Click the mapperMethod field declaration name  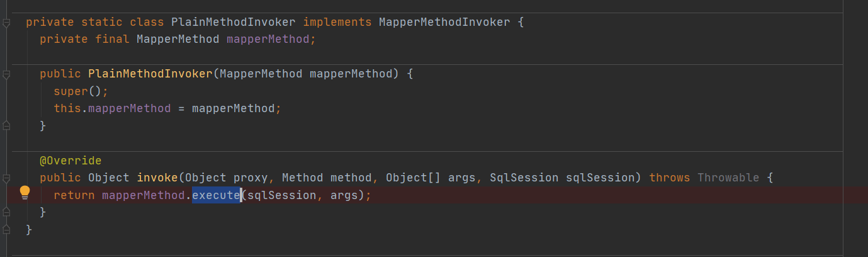268,39
